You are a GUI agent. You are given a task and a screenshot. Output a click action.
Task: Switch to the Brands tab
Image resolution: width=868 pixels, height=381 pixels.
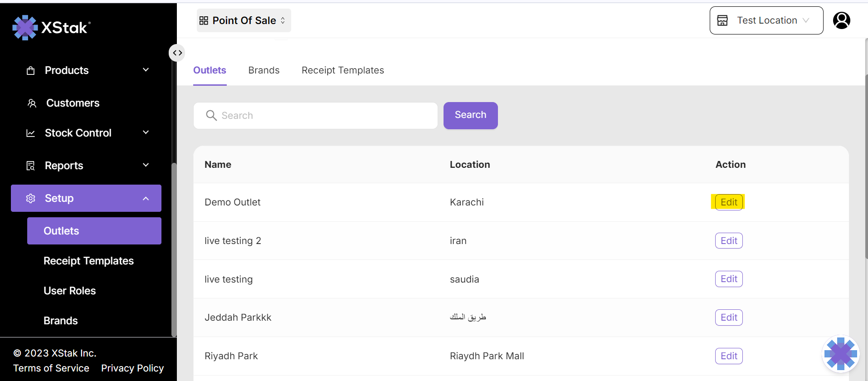263,70
